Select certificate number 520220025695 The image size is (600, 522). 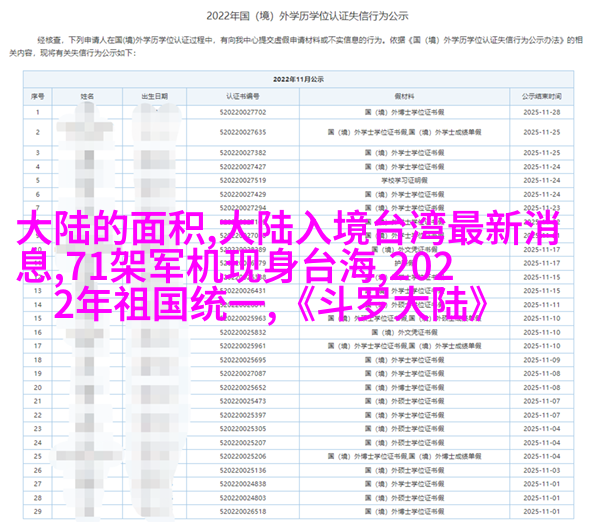click(x=243, y=360)
